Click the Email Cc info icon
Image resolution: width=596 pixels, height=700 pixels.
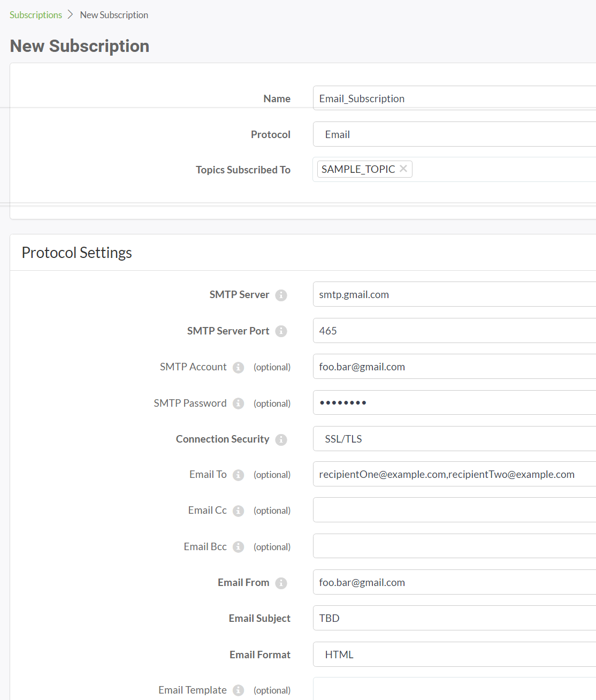coord(239,511)
